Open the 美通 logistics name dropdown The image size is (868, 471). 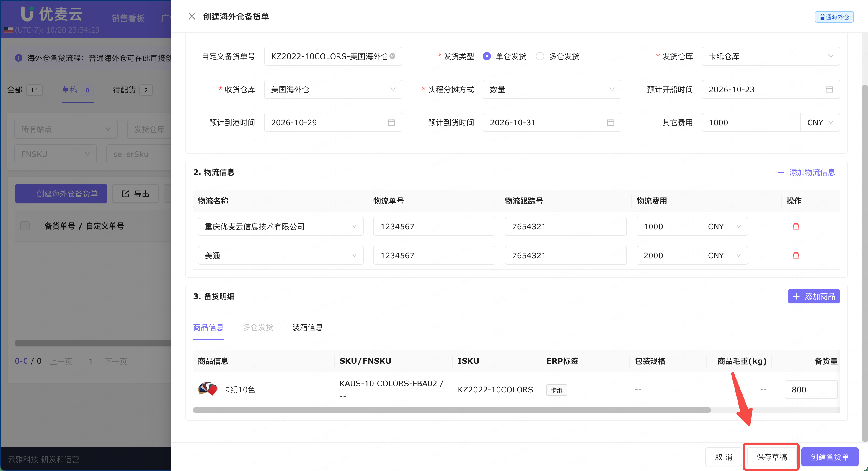point(280,256)
